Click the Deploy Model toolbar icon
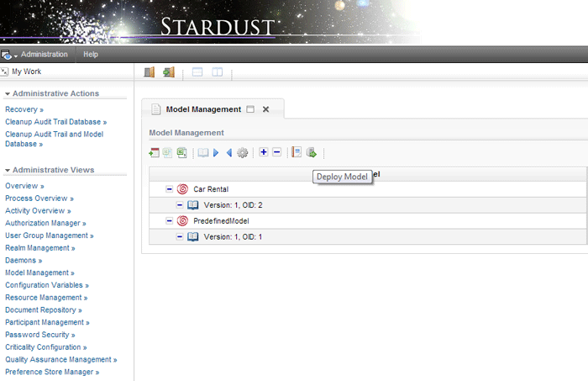The width and height of the screenshot is (588, 381). [312, 152]
